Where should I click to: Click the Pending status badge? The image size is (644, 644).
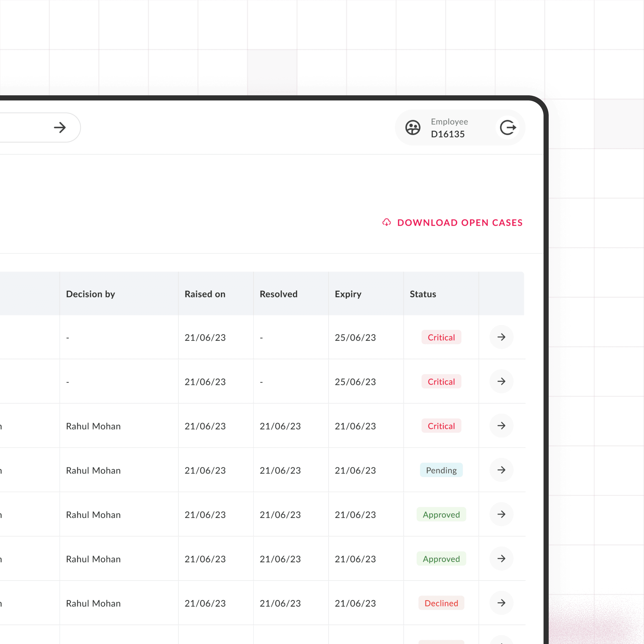[441, 470]
